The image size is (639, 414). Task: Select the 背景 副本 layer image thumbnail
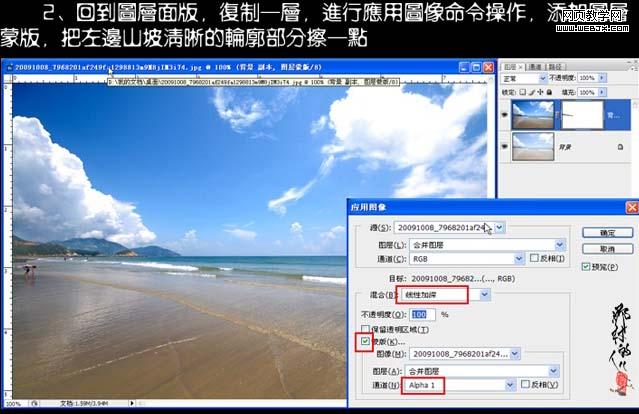click(x=533, y=115)
